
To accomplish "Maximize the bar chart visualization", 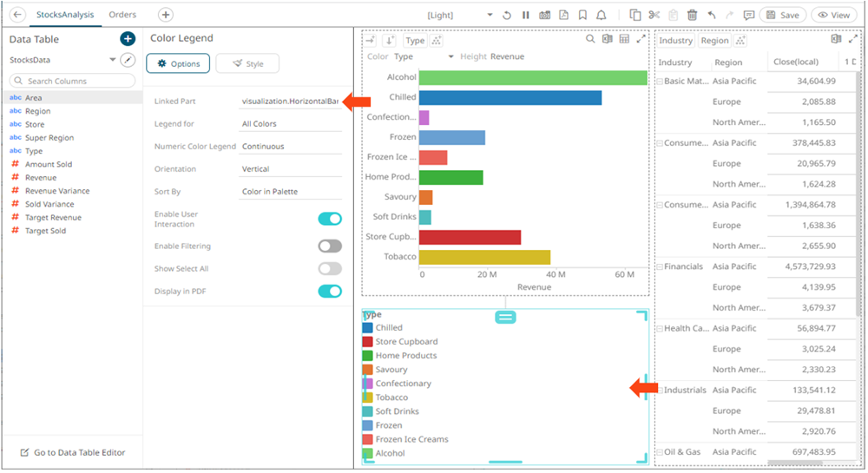I will (x=641, y=39).
